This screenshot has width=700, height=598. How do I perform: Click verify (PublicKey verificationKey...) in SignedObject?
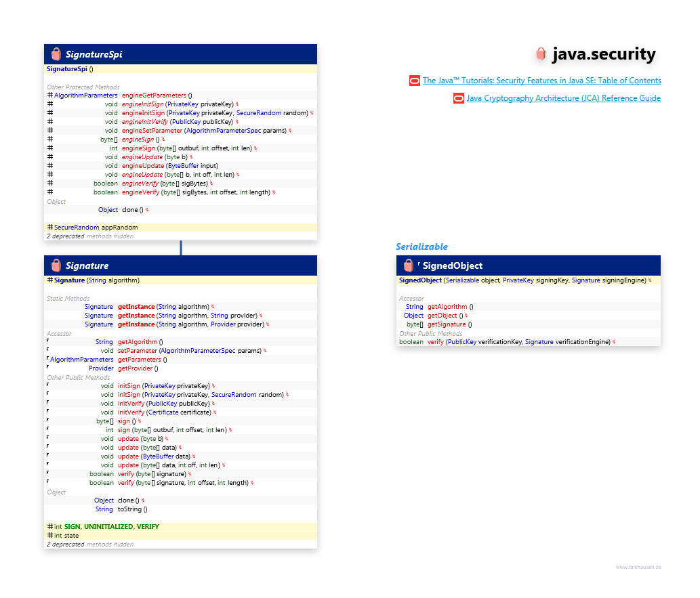[x=519, y=342]
